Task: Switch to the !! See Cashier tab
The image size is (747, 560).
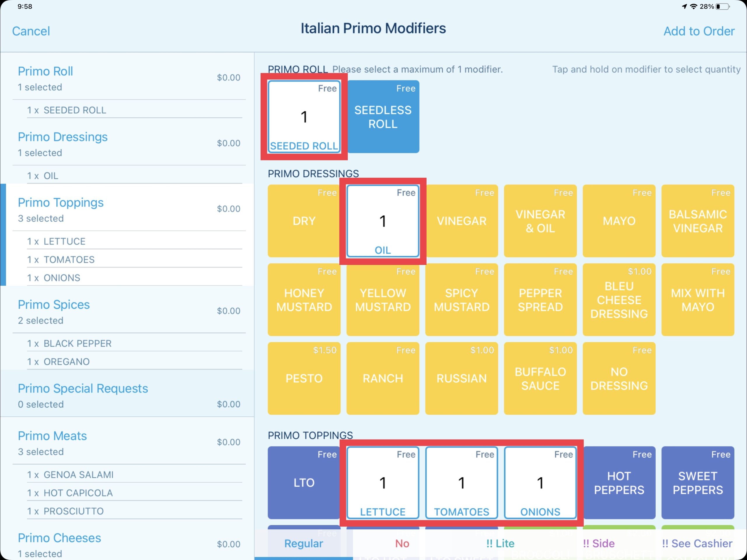Action: click(x=697, y=543)
